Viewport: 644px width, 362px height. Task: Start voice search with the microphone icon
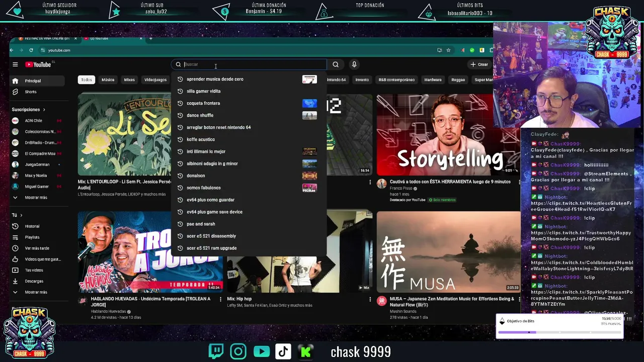point(354,64)
